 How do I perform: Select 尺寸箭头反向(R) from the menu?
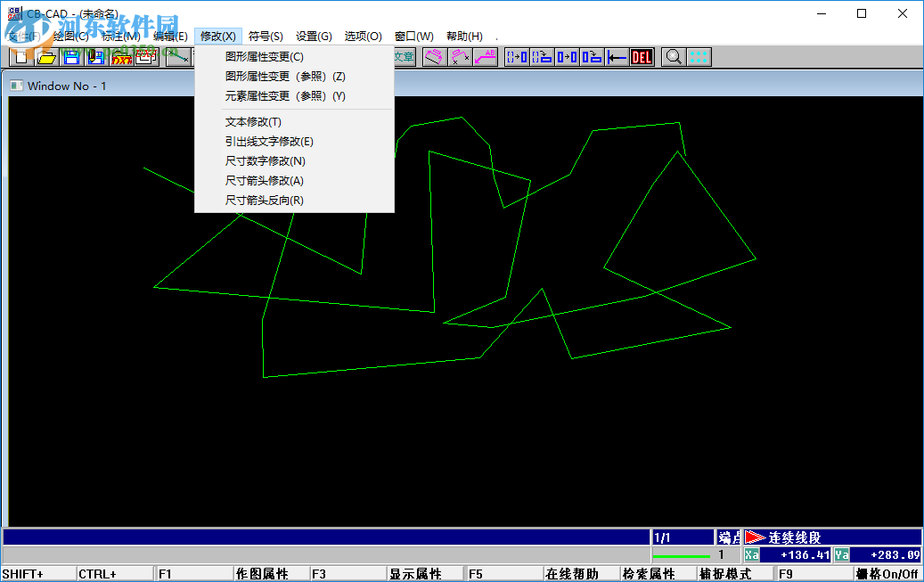click(266, 200)
